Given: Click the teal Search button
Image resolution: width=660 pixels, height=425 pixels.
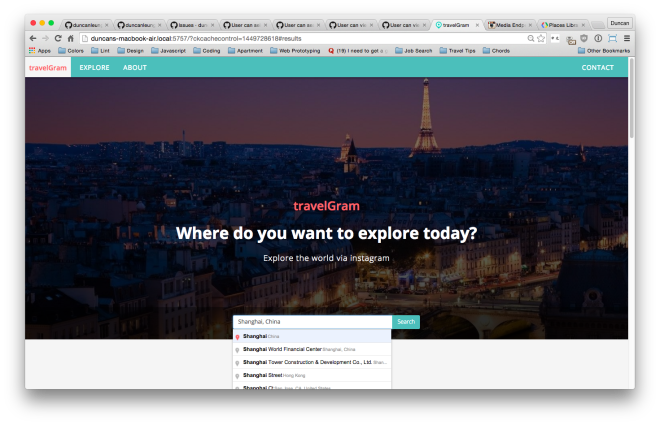Looking at the screenshot, I should click(x=406, y=321).
